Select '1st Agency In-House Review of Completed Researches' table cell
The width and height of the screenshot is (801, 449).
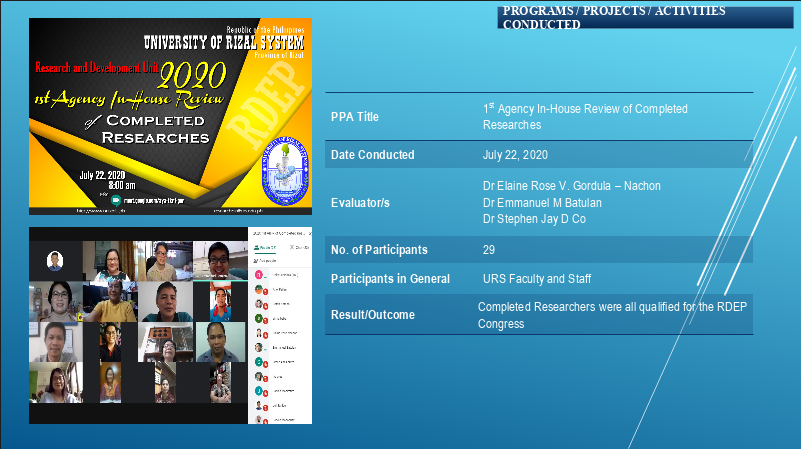585,116
